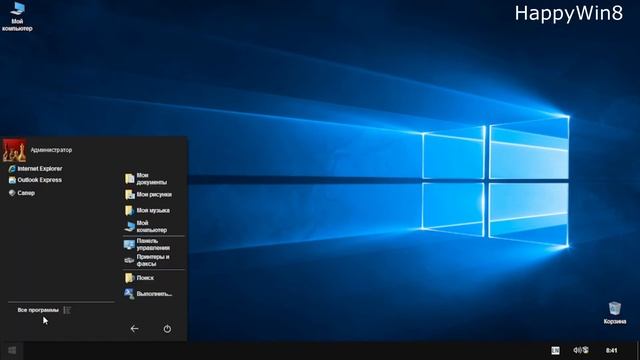Open Панель управления control panel
Viewport: 640px width, 360px height.
pyautogui.click(x=147, y=244)
